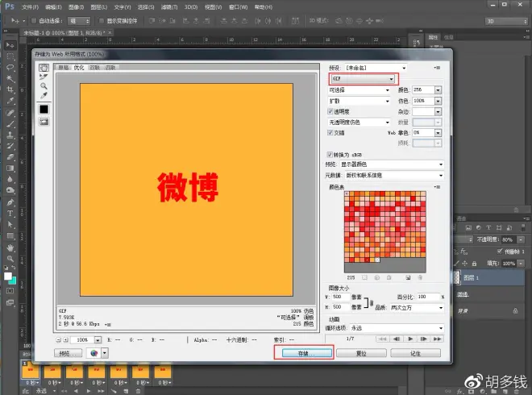The width and height of the screenshot is (532, 395).
Task: Open the 循环选项 永远 looping dropdown
Action: tap(397, 328)
